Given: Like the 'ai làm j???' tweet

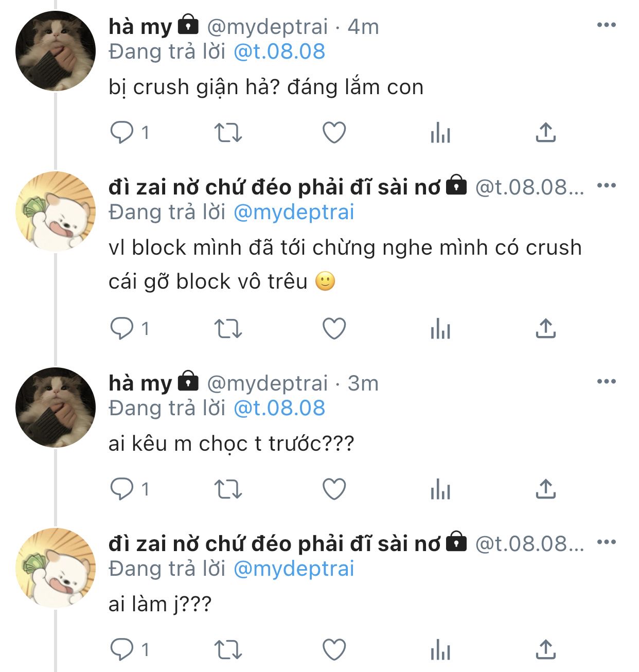Looking at the screenshot, I should tap(334, 649).
